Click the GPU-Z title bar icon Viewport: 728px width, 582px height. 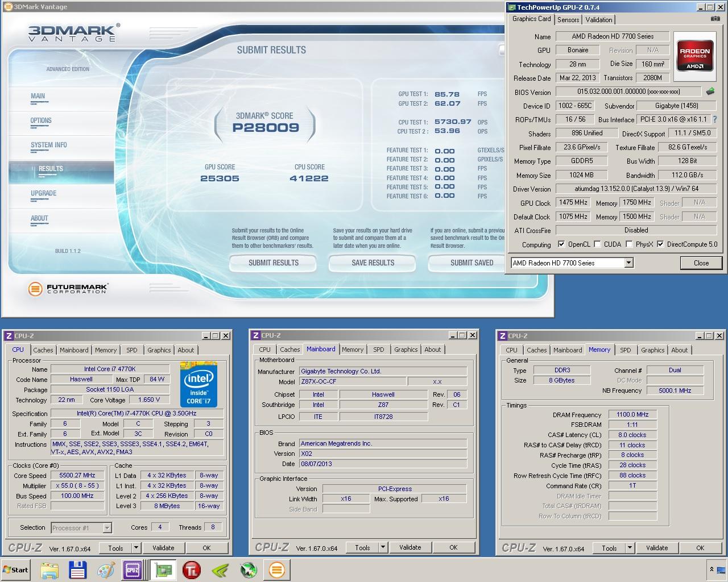[511, 7]
